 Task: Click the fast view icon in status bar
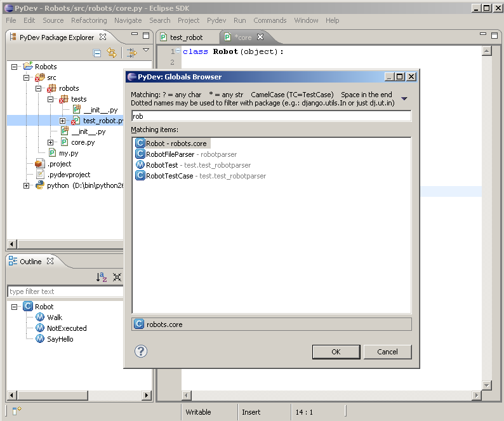(x=17, y=410)
